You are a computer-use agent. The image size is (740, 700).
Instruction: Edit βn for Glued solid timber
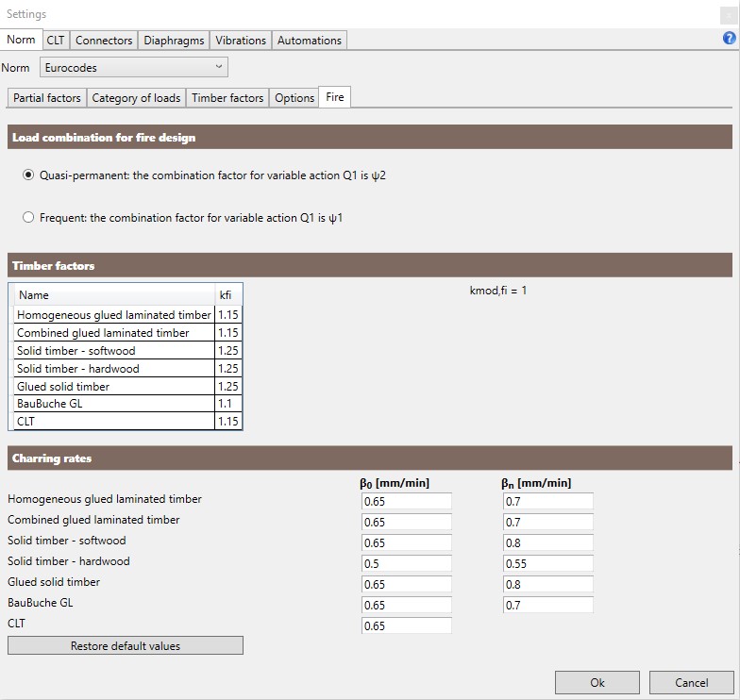tap(547, 585)
